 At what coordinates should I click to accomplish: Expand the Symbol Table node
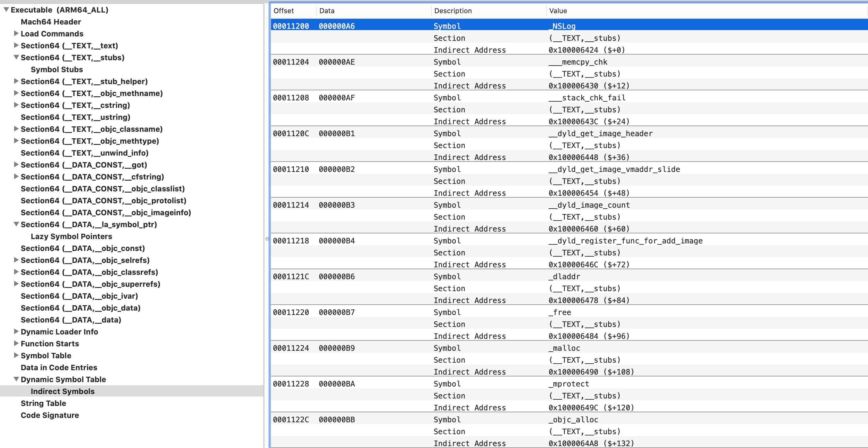[16, 355]
